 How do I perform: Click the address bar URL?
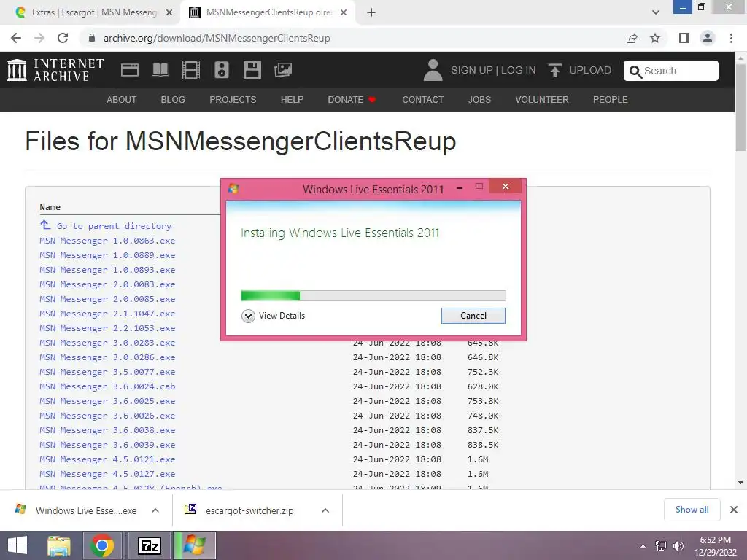pos(217,38)
